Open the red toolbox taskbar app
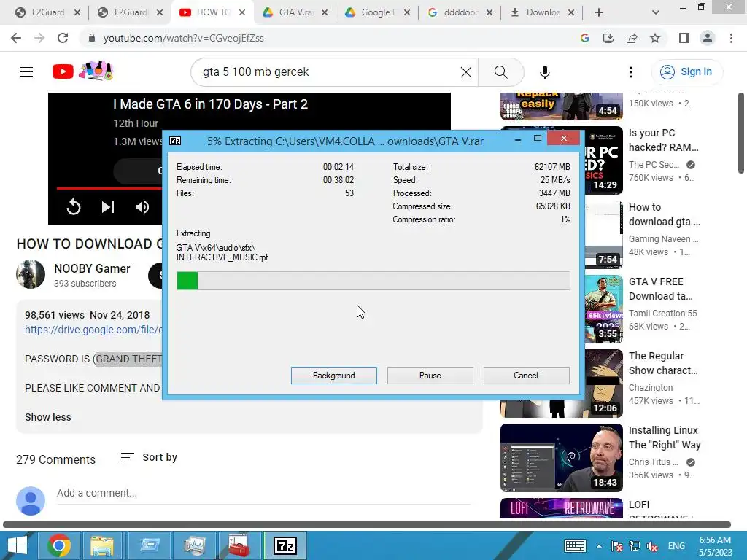 point(239,545)
